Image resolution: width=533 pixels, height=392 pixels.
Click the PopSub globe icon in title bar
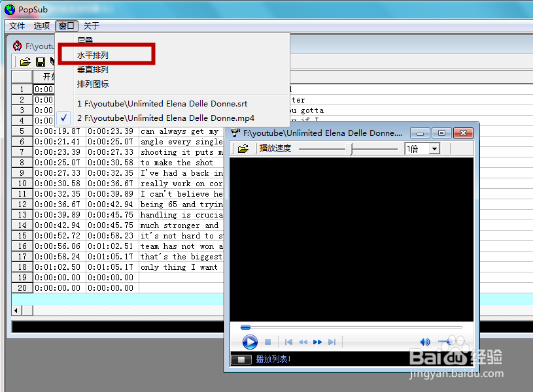[10, 10]
